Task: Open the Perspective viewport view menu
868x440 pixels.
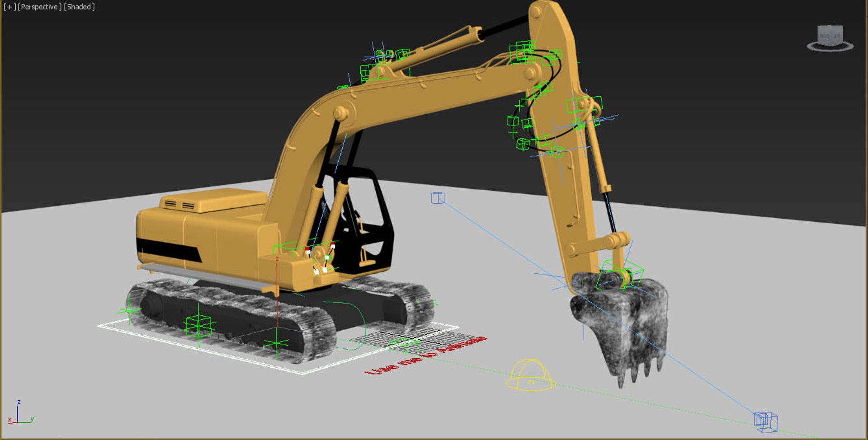Action: pos(40,7)
